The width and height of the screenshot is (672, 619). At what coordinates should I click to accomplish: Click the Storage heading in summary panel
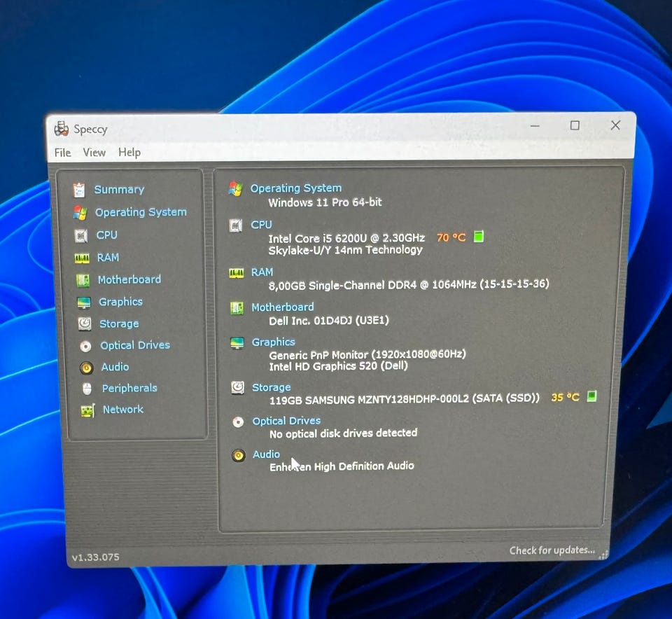272,387
